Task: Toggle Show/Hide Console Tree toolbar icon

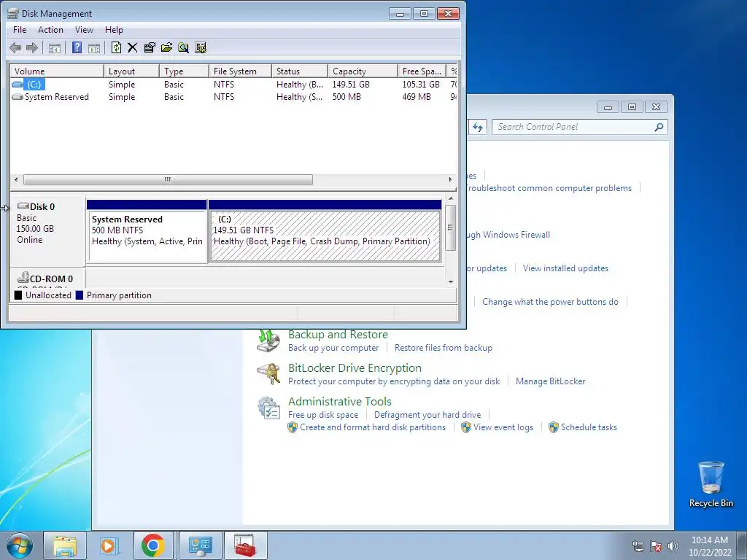Action: pyautogui.click(x=54, y=47)
